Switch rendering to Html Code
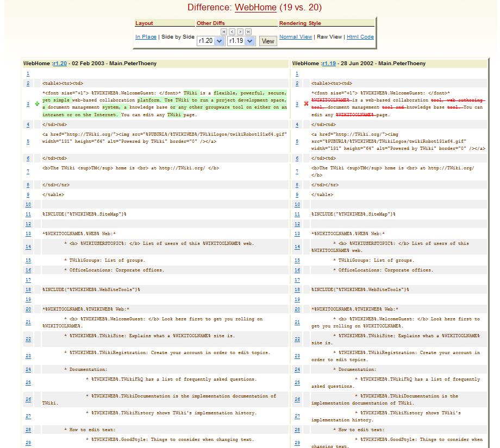The height and width of the screenshot is (448, 500). pyautogui.click(x=360, y=37)
